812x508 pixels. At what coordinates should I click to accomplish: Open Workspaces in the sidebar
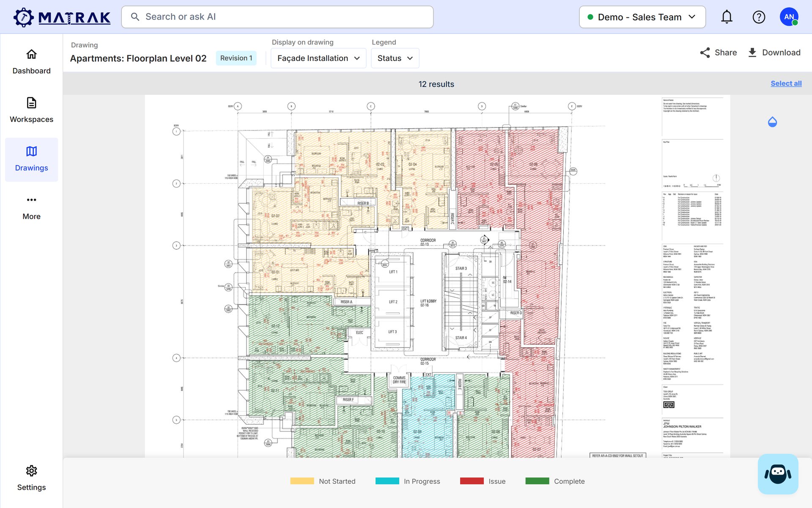[31, 110]
